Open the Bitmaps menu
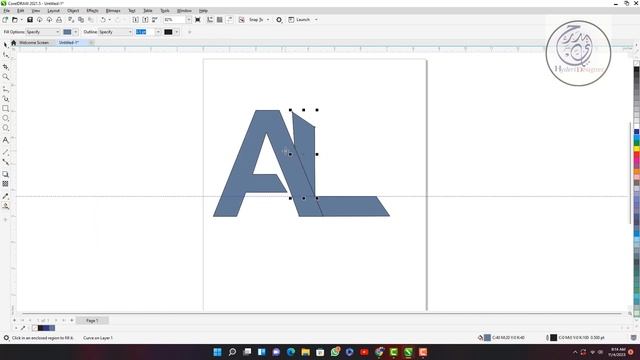The height and width of the screenshot is (360, 640). [x=113, y=11]
